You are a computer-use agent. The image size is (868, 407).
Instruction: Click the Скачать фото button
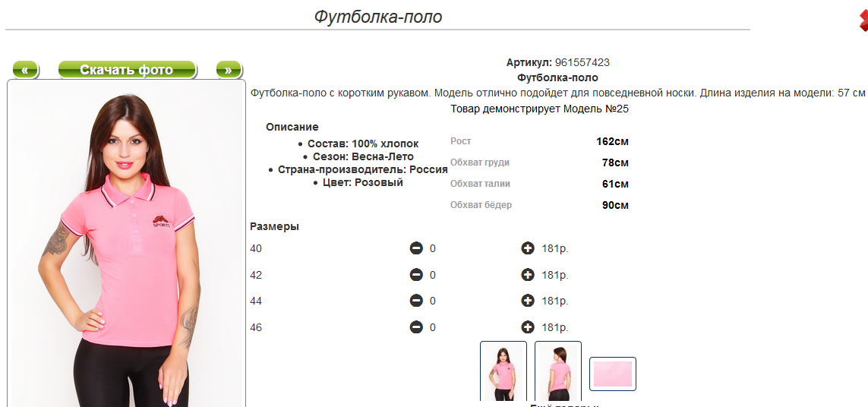[127, 70]
